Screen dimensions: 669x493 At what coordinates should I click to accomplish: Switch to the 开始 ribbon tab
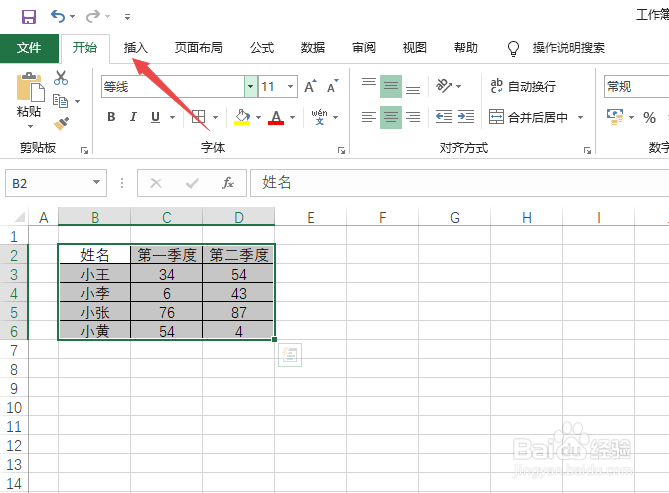coord(85,47)
